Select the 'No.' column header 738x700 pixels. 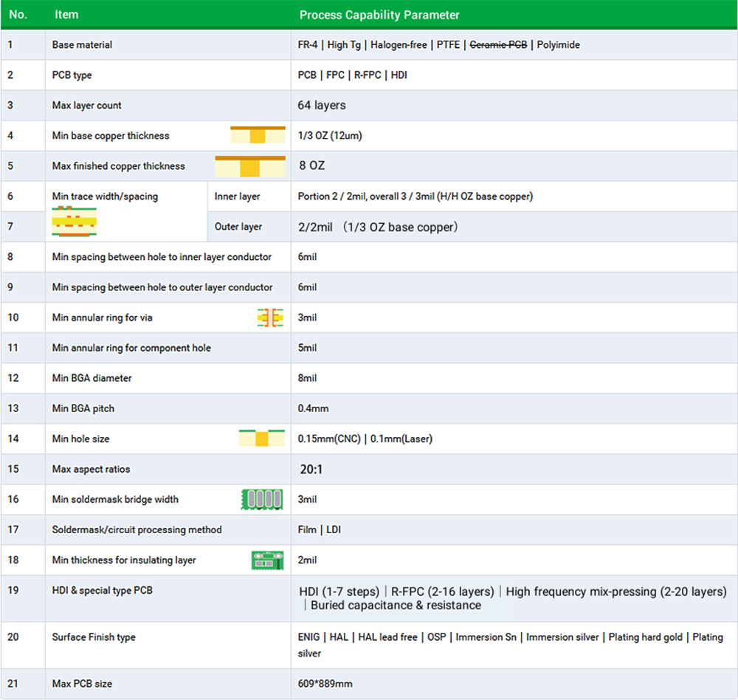(18, 15)
